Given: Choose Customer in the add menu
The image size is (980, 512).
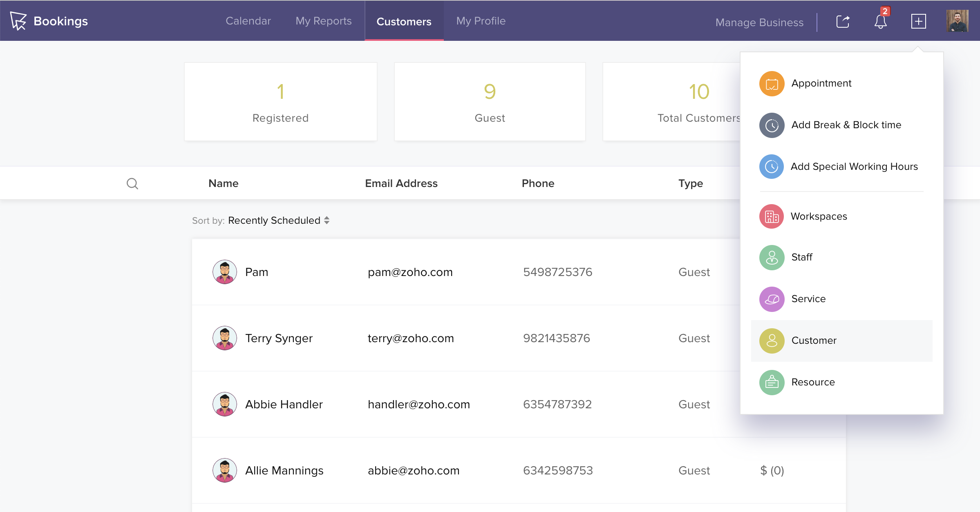Looking at the screenshot, I should tap(813, 341).
